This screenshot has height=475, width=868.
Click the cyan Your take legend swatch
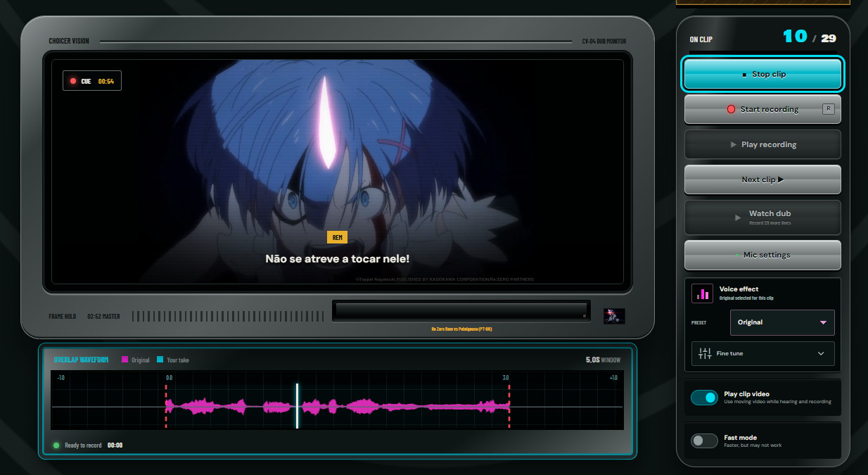[x=160, y=360]
